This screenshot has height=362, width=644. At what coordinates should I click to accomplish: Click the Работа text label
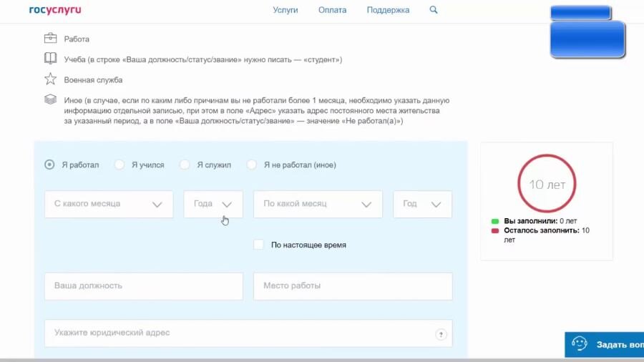pos(77,39)
